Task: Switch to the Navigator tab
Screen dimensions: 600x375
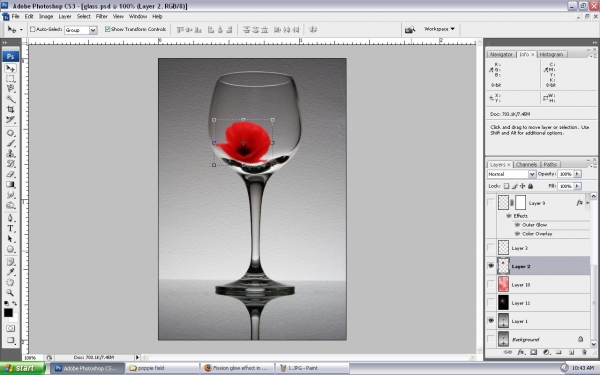Action: 501,54
